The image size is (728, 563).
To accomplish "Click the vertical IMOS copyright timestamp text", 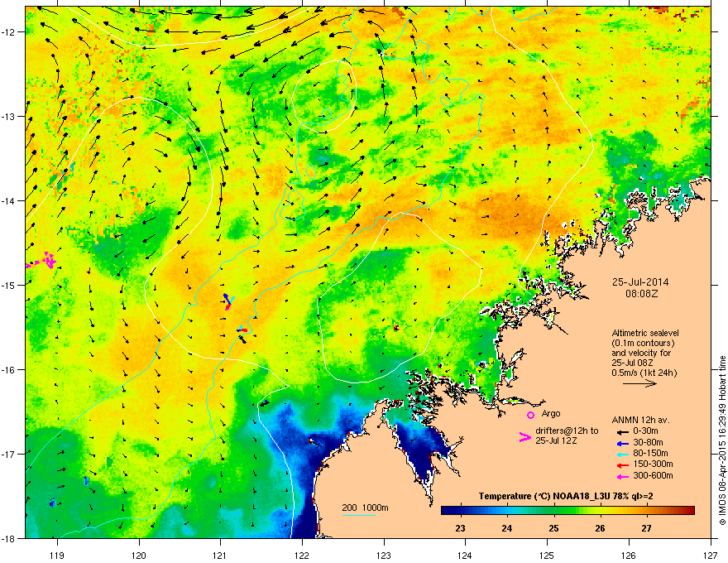I will coord(722,440).
